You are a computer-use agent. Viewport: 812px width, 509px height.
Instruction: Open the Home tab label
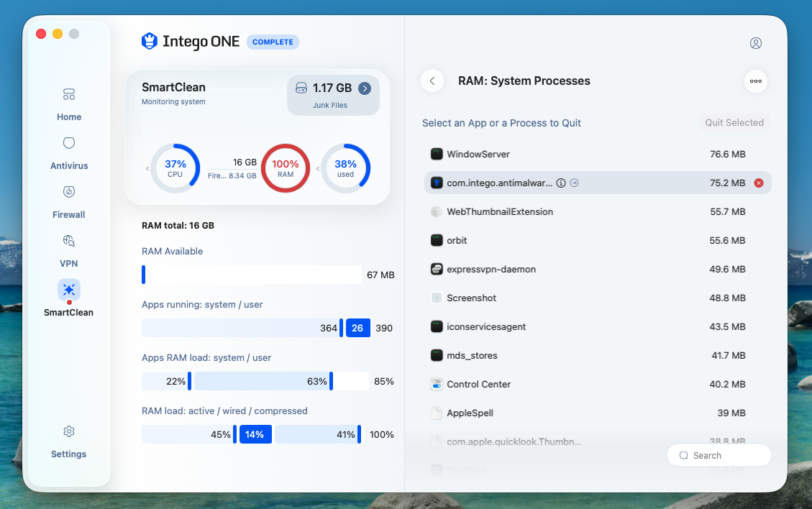click(69, 117)
